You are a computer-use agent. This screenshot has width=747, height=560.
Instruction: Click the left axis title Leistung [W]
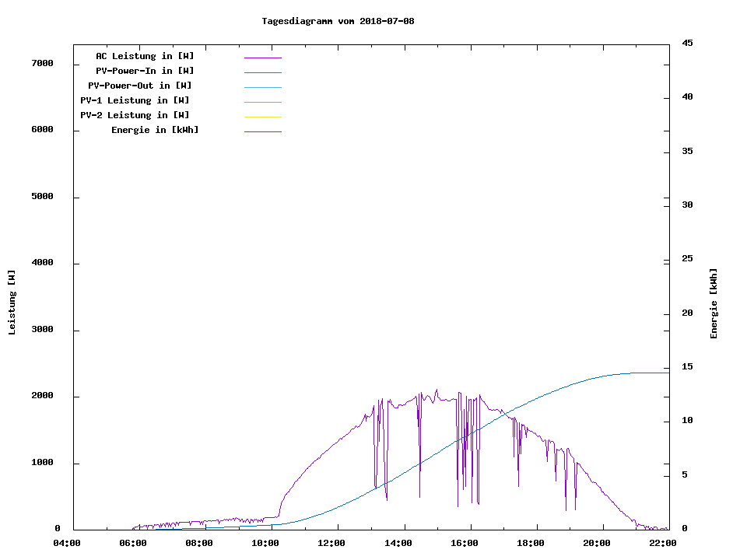click(x=12, y=303)
